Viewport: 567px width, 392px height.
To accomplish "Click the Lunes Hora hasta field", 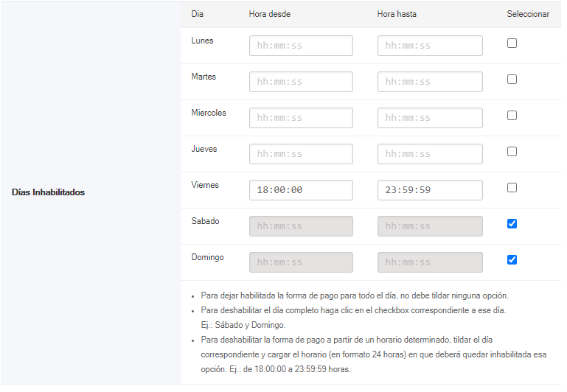I will [x=430, y=46].
